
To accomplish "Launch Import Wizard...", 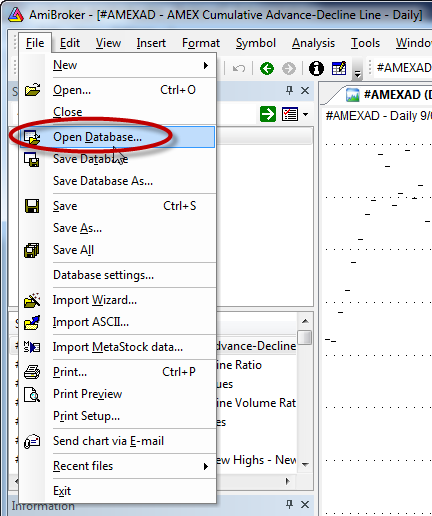I will pyautogui.click(x=117, y=300).
